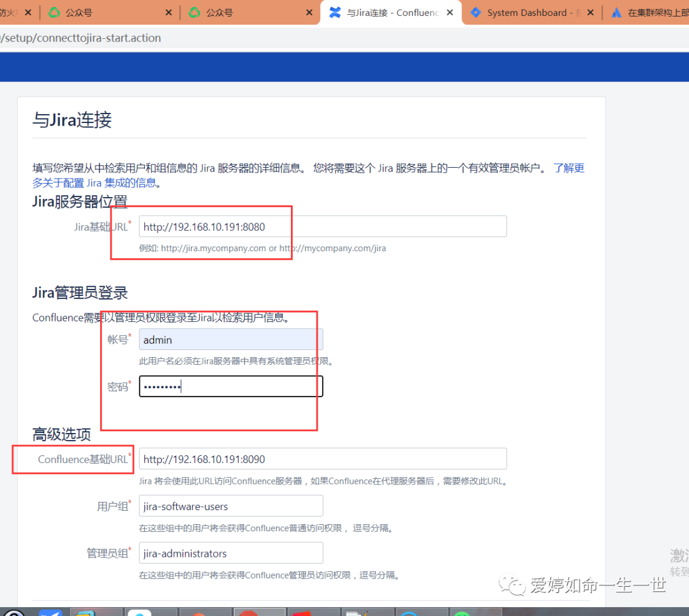Click the hint about Confluence管理员访问权限
This screenshot has height=616, width=689.
point(269,575)
